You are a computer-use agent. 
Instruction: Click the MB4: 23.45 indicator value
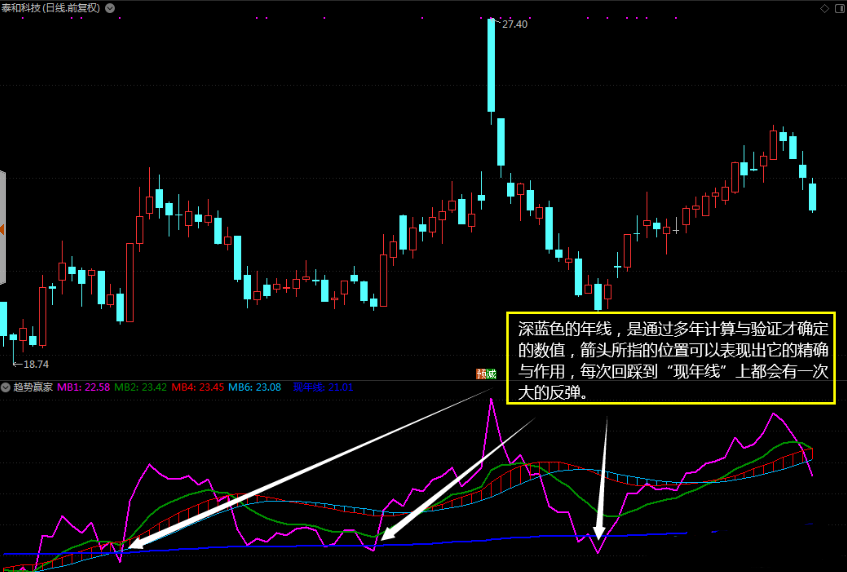(x=198, y=387)
